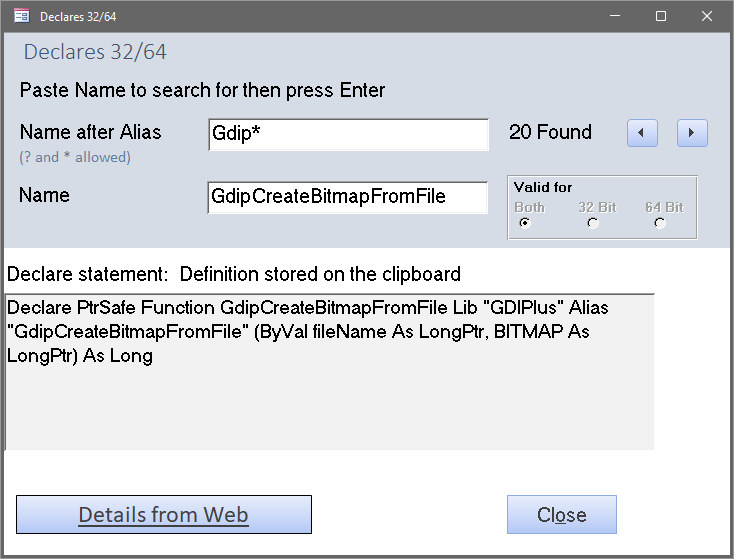Click the Name field showing GdipCreateBitmapFromFile
734x559 pixels.
pyautogui.click(x=347, y=197)
